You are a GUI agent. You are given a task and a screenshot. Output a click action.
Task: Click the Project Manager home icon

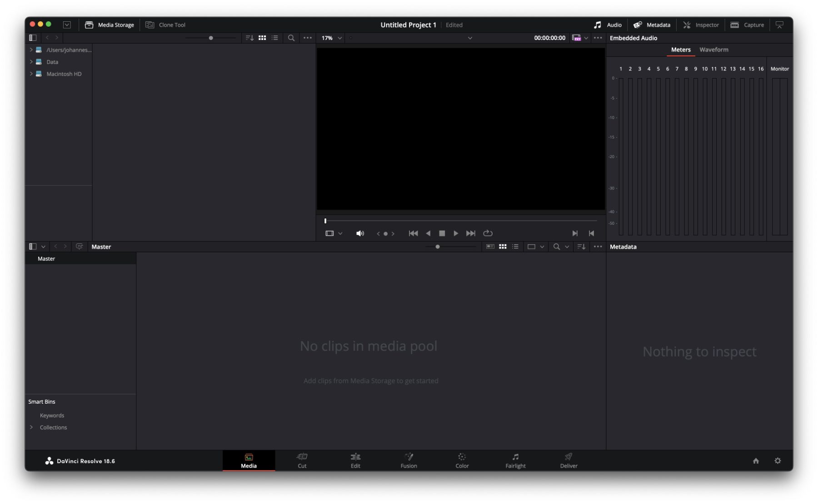click(756, 461)
